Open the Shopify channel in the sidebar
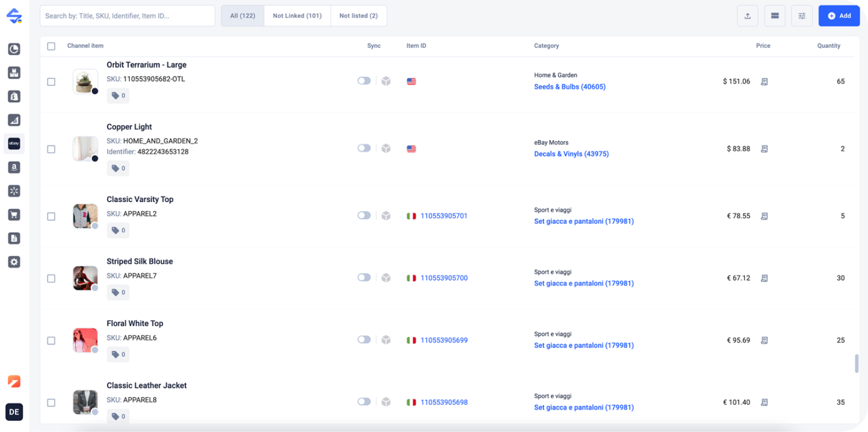 (14, 96)
